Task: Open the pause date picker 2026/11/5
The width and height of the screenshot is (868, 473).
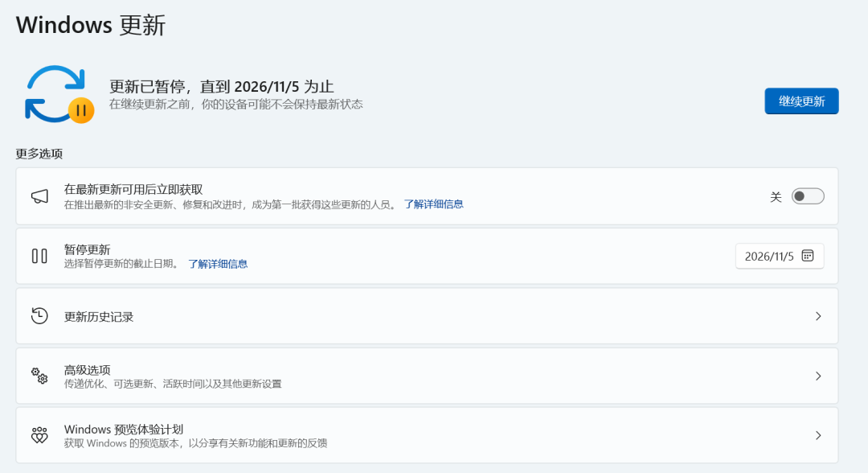Action: coord(780,256)
